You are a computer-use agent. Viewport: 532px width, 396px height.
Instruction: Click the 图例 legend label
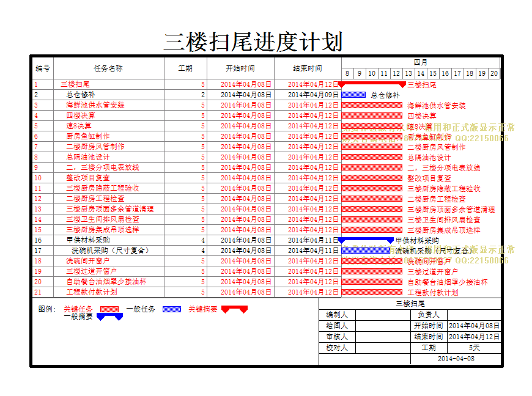point(46,309)
